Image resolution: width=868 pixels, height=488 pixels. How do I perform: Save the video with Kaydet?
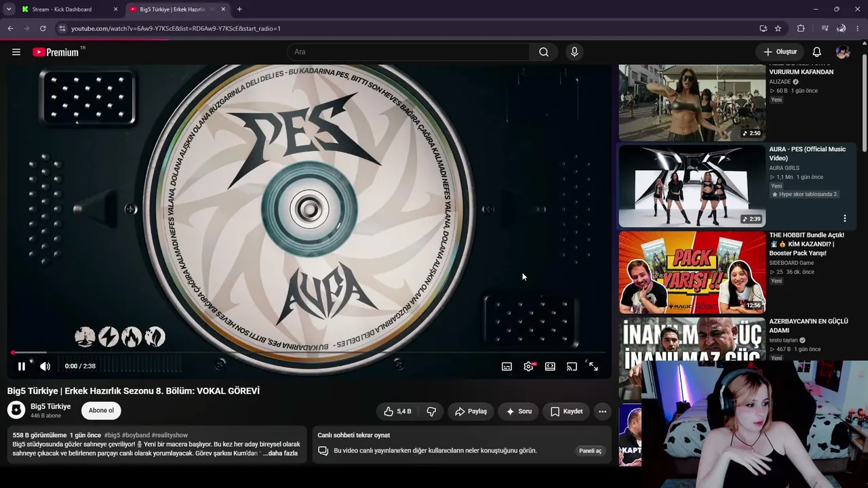click(x=566, y=411)
